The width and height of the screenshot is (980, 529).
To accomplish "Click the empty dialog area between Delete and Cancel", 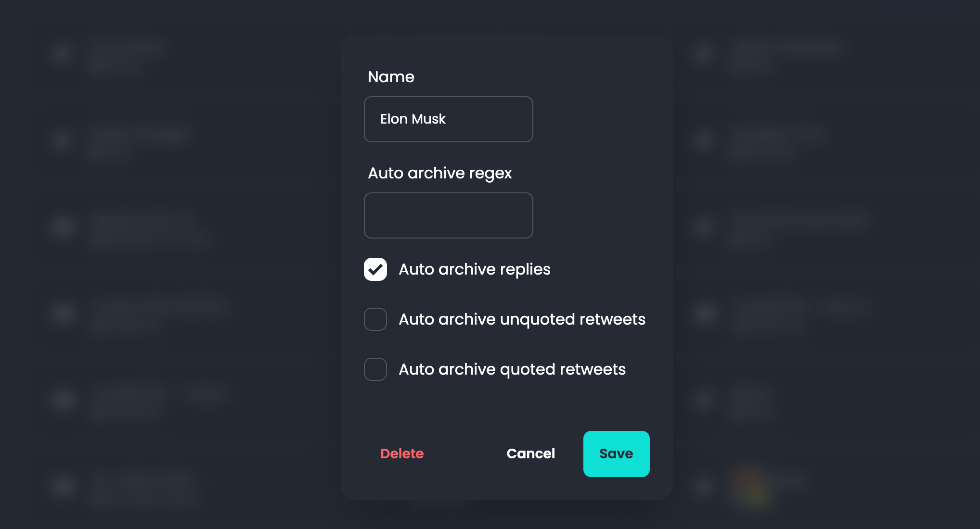I will tap(464, 453).
